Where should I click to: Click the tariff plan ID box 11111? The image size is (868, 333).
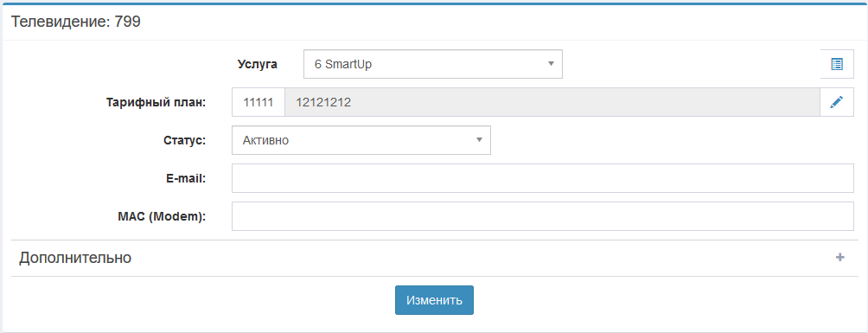[x=258, y=102]
